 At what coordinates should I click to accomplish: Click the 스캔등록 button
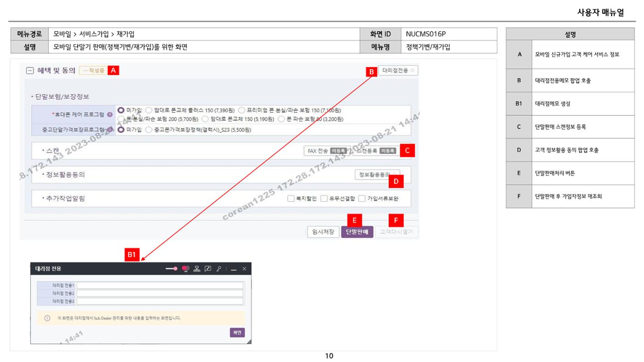coord(376,151)
